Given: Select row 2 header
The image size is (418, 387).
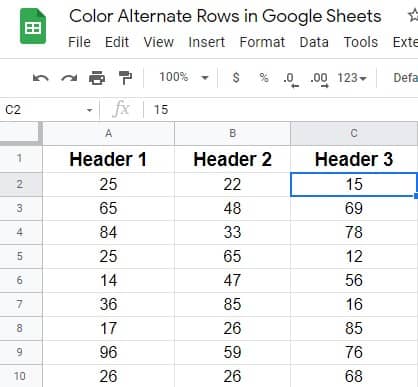Looking at the screenshot, I should [21, 184].
